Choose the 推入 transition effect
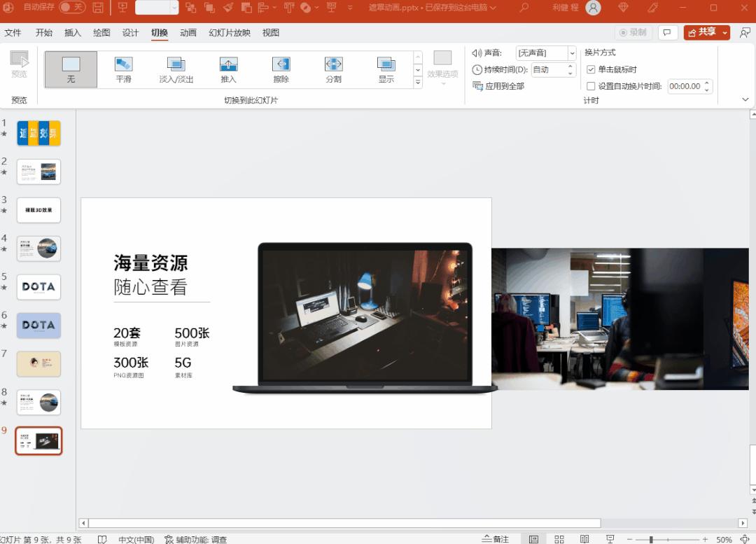 [228, 69]
